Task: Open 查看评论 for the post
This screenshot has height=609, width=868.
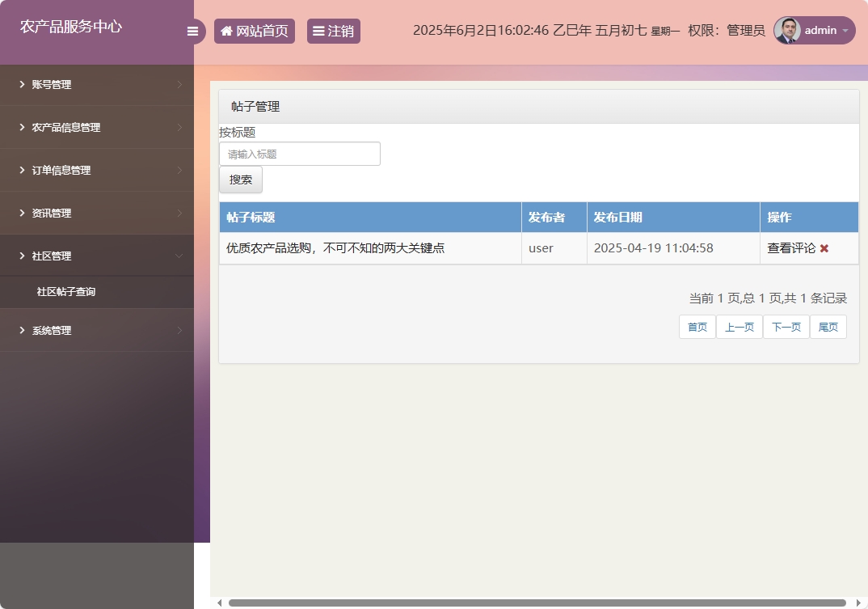Action: click(x=791, y=248)
